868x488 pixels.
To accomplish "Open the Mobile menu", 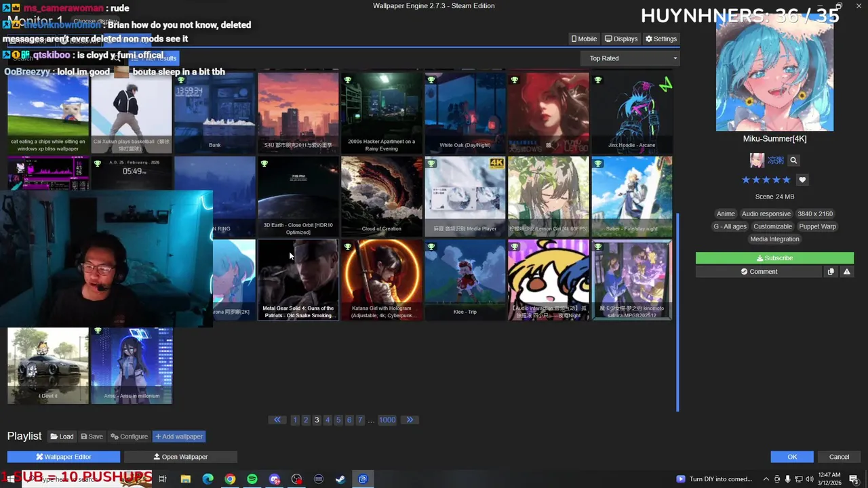I will click(x=584, y=39).
